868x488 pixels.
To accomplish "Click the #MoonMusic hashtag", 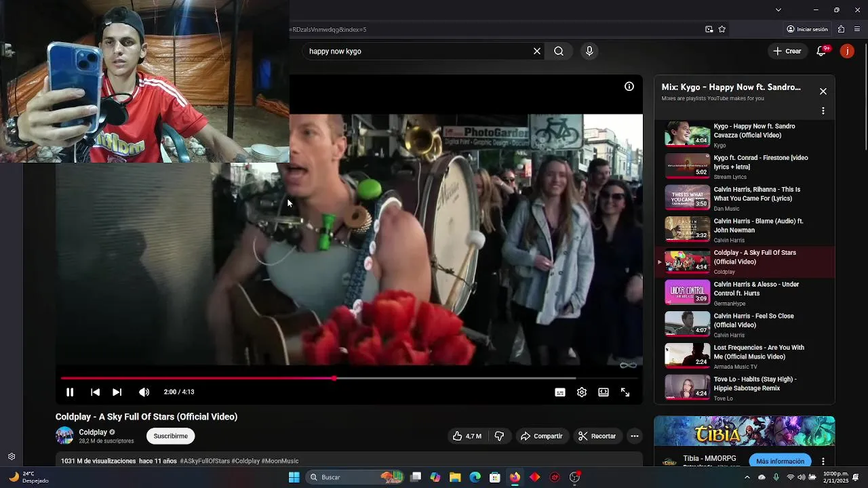I will click(x=280, y=461).
